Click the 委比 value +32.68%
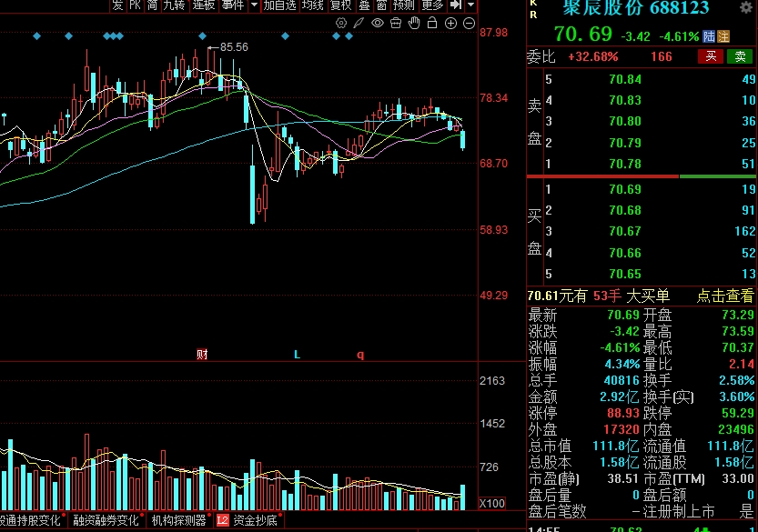The width and height of the screenshot is (758, 532). (x=592, y=57)
